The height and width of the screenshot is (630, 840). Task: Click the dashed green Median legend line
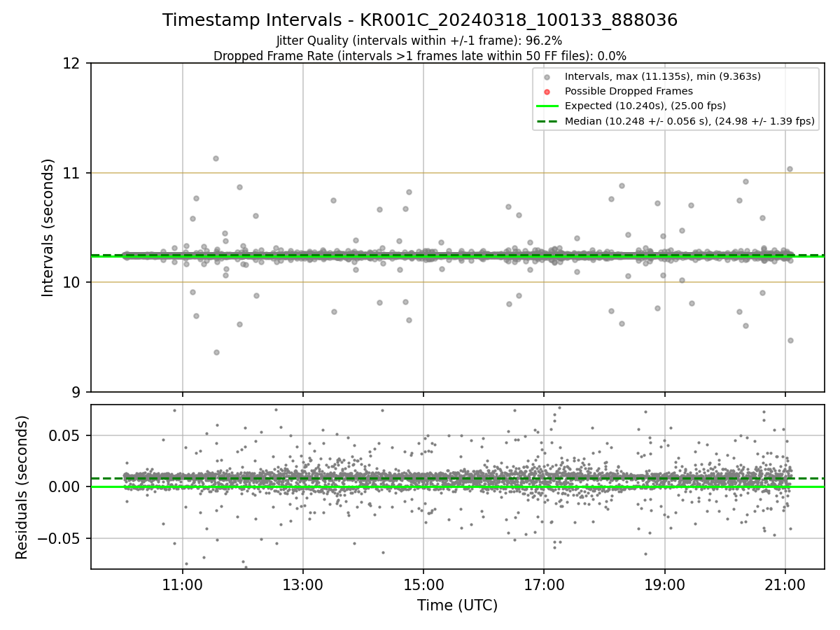[x=547, y=121]
